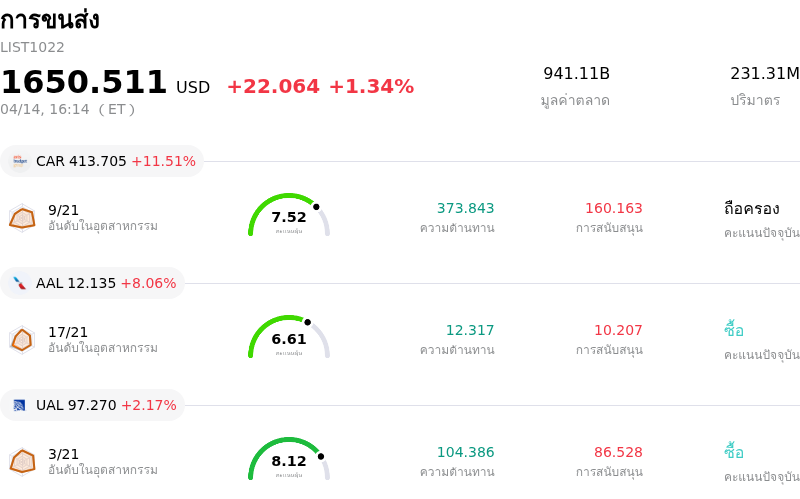Click the AAL airline logo icon

point(20,283)
